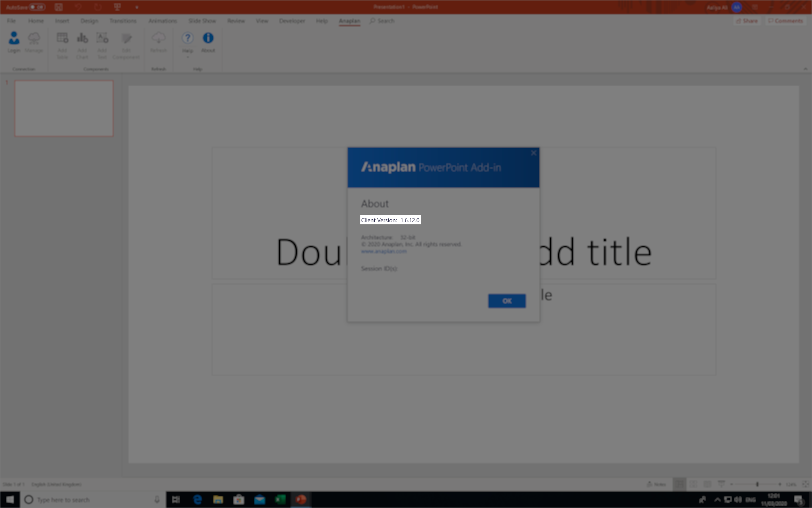Image resolution: width=812 pixels, height=508 pixels.
Task: Open Windows notification center
Action: pyautogui.click(x=798, y=500)
